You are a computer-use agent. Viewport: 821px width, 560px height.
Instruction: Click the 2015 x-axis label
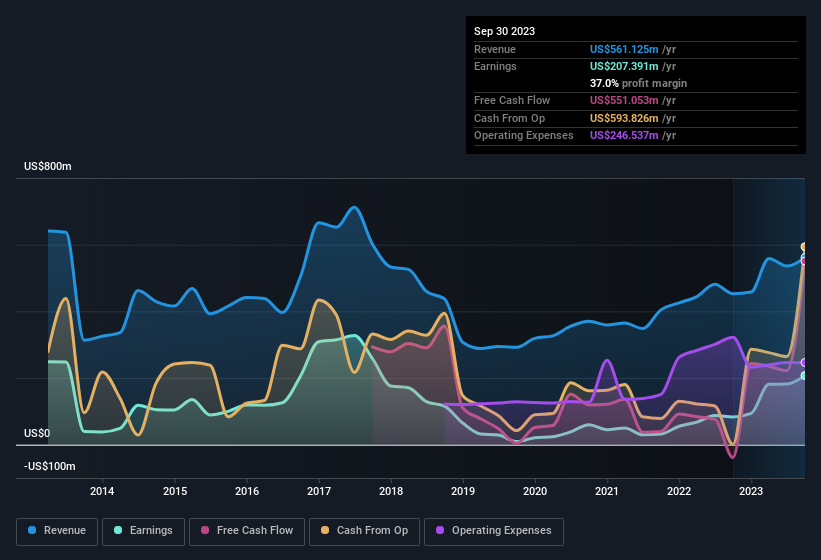(175, 491)
